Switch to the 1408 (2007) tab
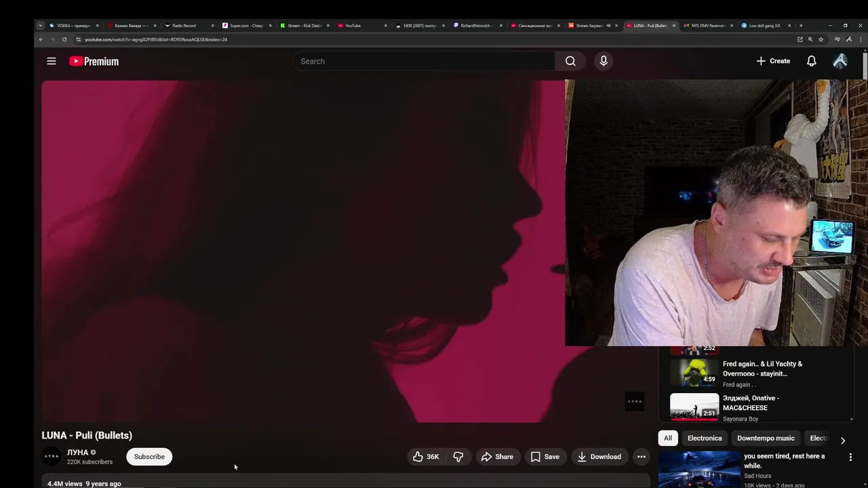Screen dimensions: 868x488 (x=419, y=26)
